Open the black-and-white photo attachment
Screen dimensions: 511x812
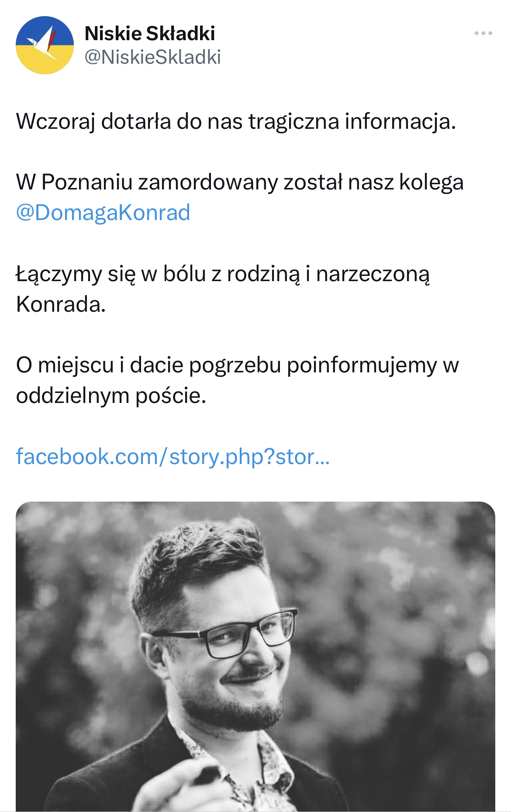tap(255, 656)
